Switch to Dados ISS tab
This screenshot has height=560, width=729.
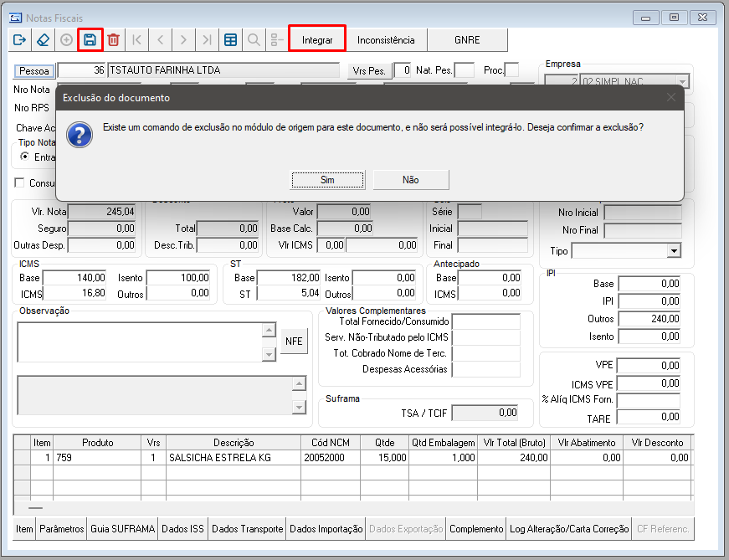pos(182,529)
